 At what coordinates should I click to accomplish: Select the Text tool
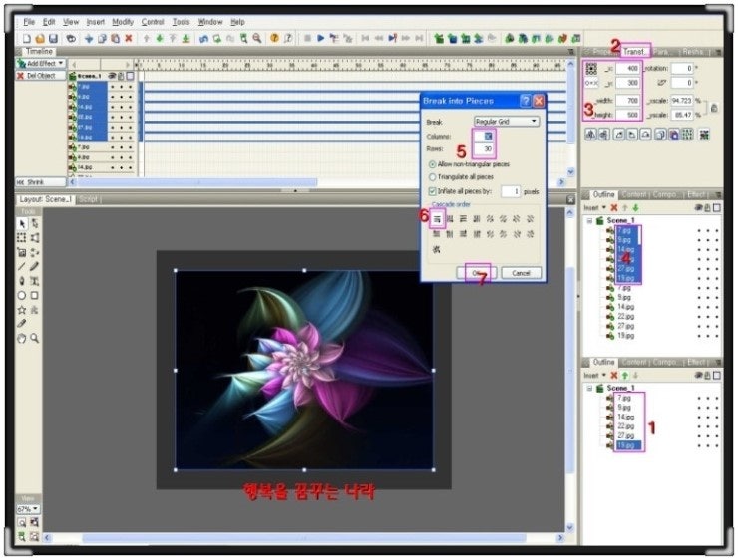pyautogui.click(x=34, y=281)
